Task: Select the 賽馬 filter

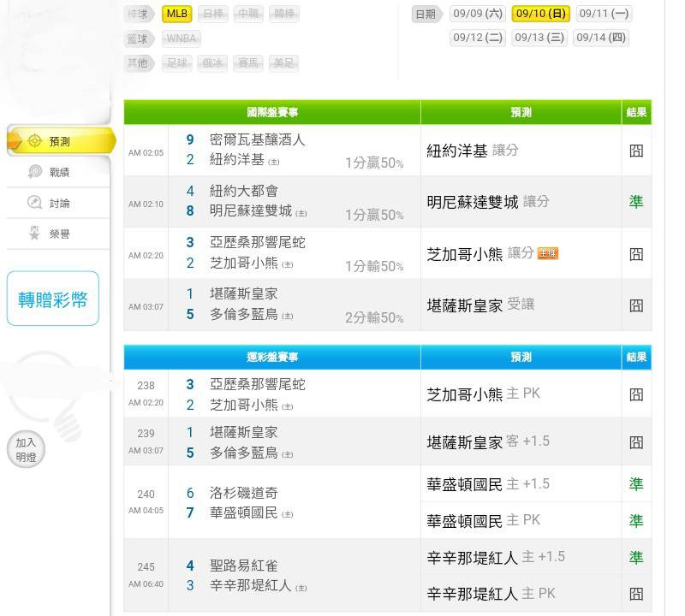Action: (x=248, y=63)
